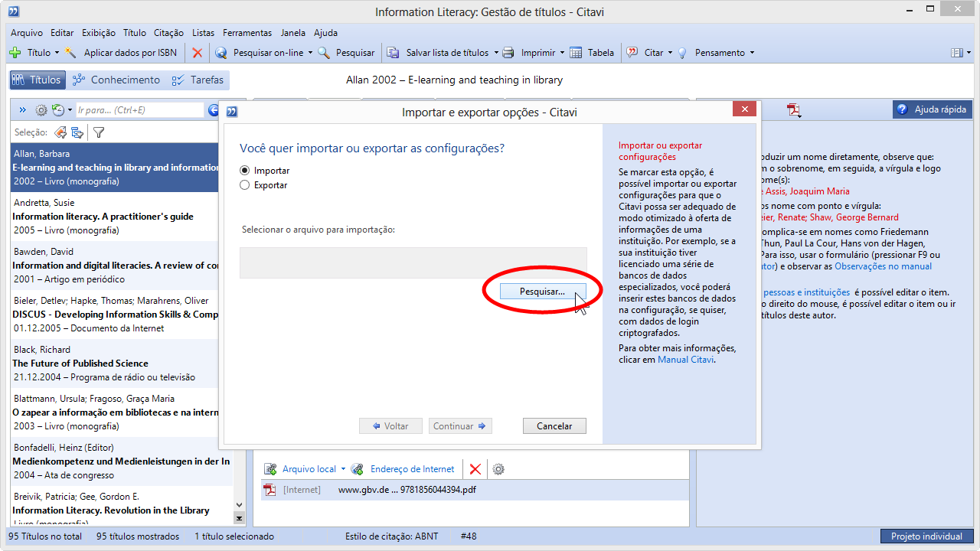
Task: Select the Bawden, David title entry
Action: click(122, 266)
